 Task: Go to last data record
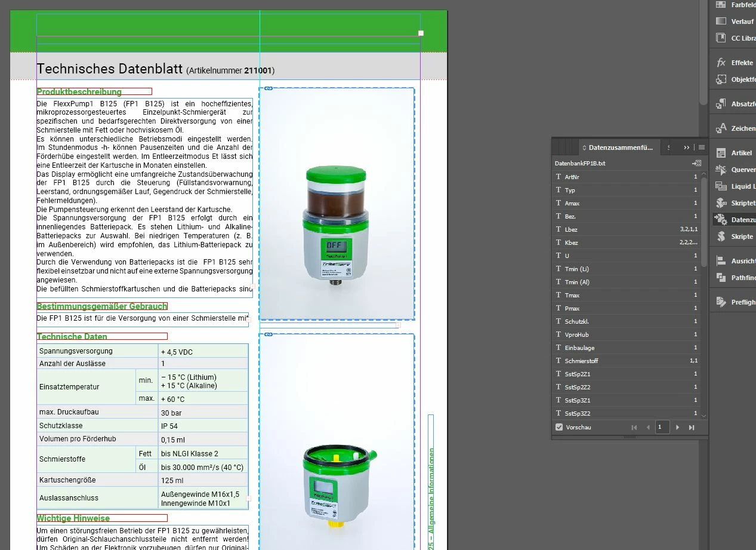pos(692,428)
